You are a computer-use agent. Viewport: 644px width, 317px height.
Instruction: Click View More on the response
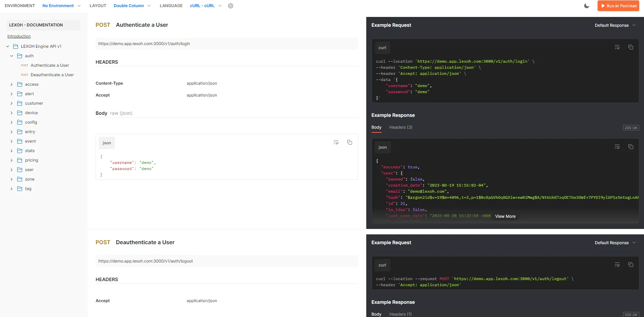coord(505,216)
